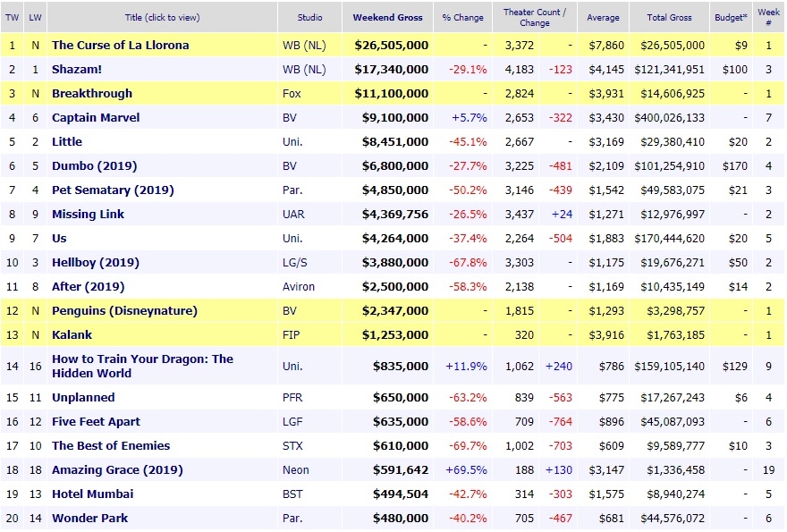
Task: Open the Shazam! movie link
Action: (x=77, y=69)
